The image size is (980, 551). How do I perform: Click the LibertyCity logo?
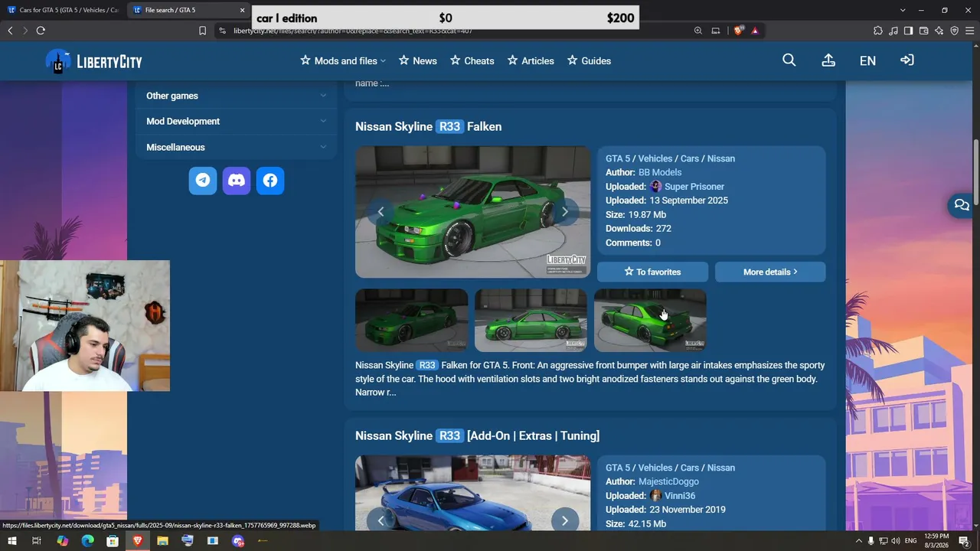pyautogui.click(x=94, y=61)
